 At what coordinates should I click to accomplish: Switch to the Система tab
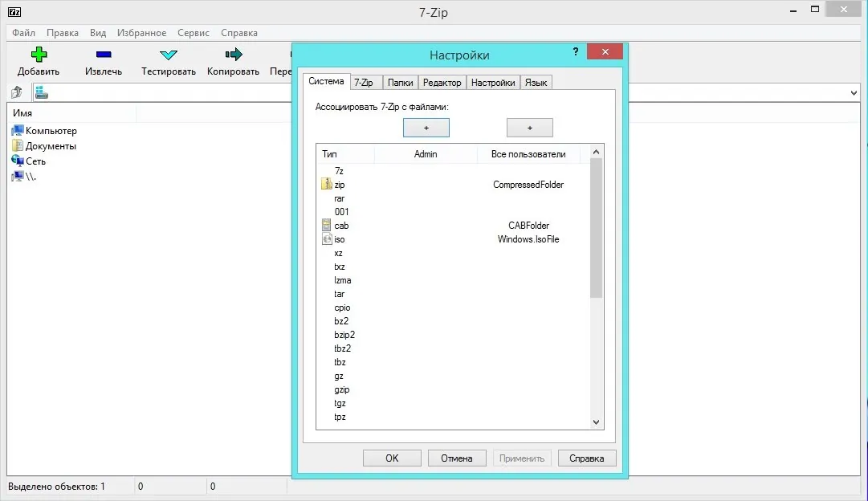(x=326, y=81)
